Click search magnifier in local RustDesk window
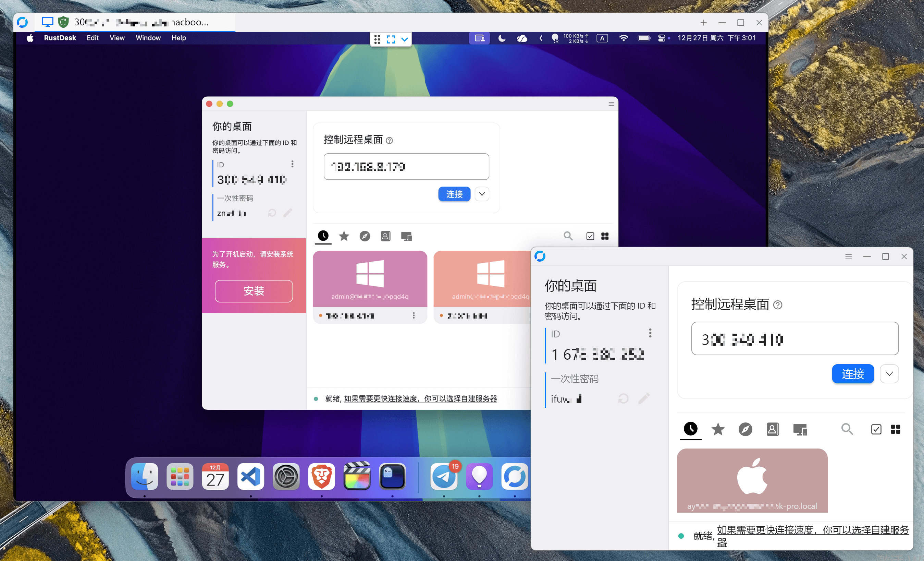The image size is (924, 561). pyautogui.click(x=847, y=429)
